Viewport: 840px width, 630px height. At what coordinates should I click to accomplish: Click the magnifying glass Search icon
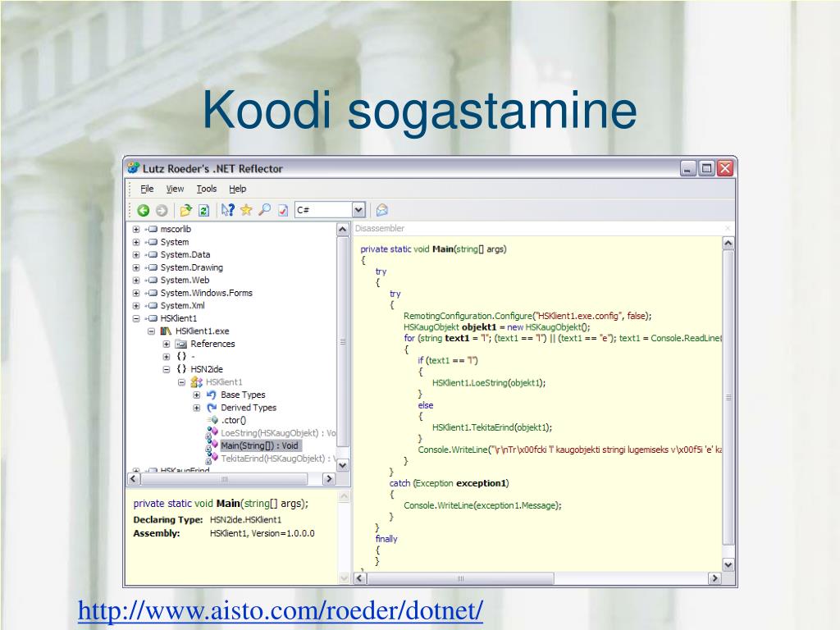[x=264, y=210]
